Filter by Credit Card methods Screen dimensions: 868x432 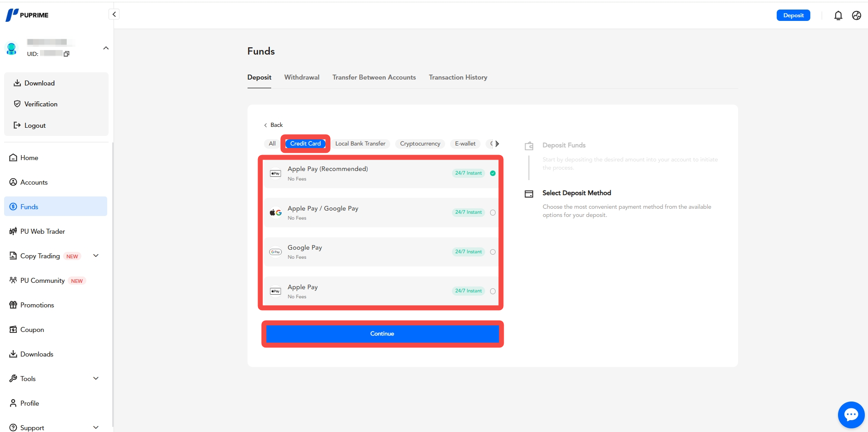(305, 144)
